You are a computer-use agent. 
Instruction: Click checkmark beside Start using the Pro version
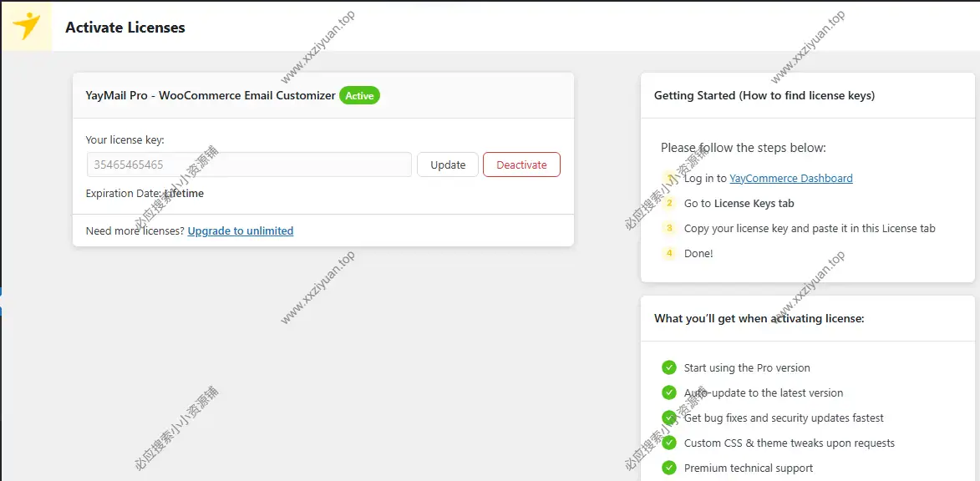coord(668,367)
